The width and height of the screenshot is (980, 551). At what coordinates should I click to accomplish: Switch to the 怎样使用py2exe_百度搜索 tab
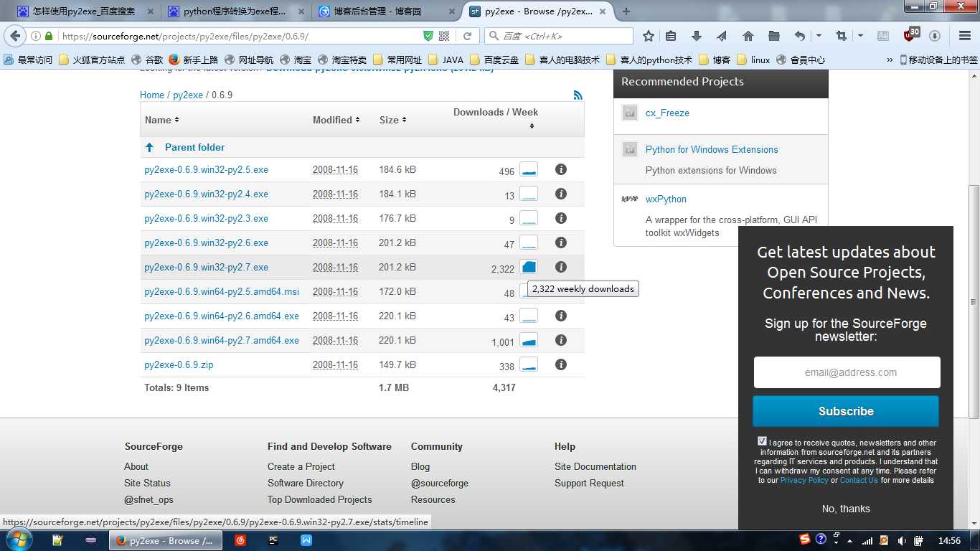[x=85, y=11]
